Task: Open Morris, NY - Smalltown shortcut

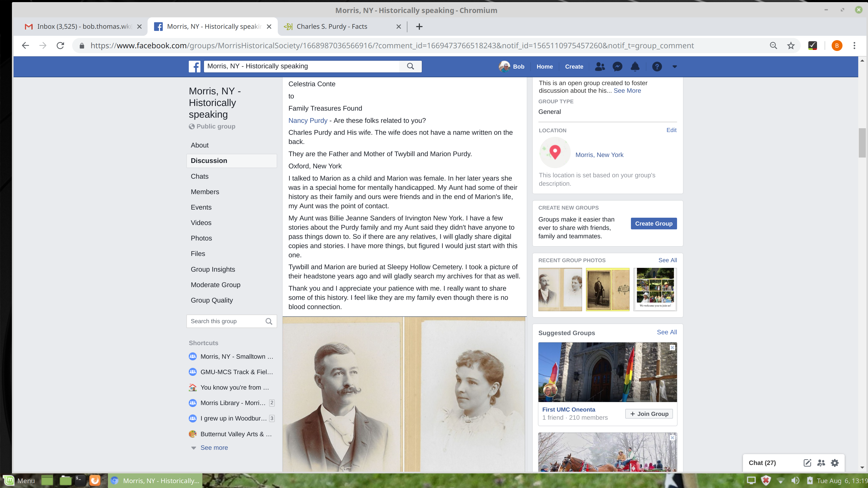Action: tap(237, 357)
